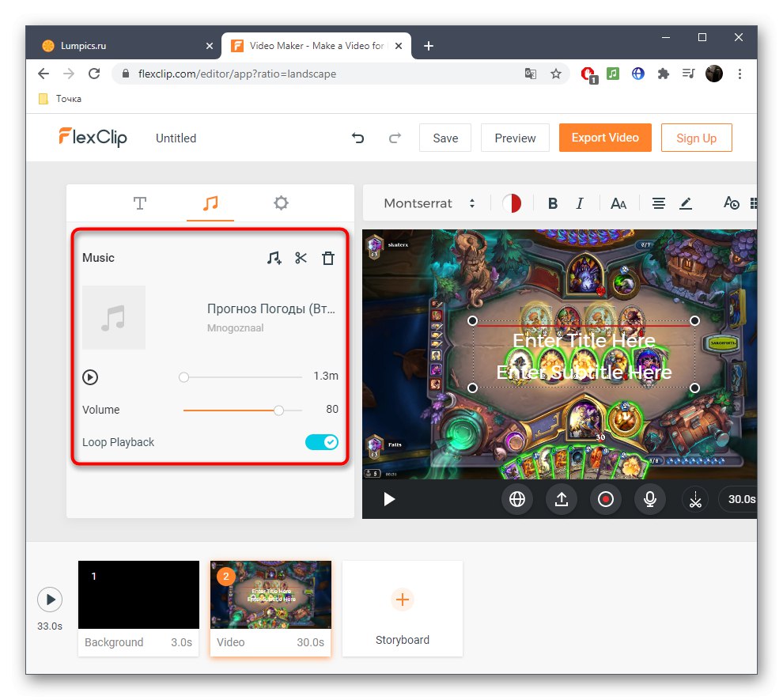Play the video in the preview player
Viewport: 783px width, 700px height.
click(x=389, y=499)
